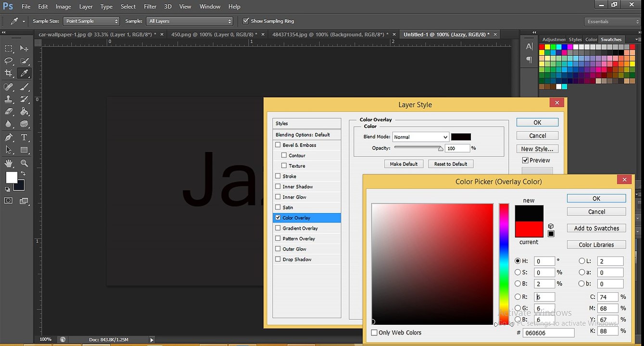Click the overlay color swatch

click(461, 137)
